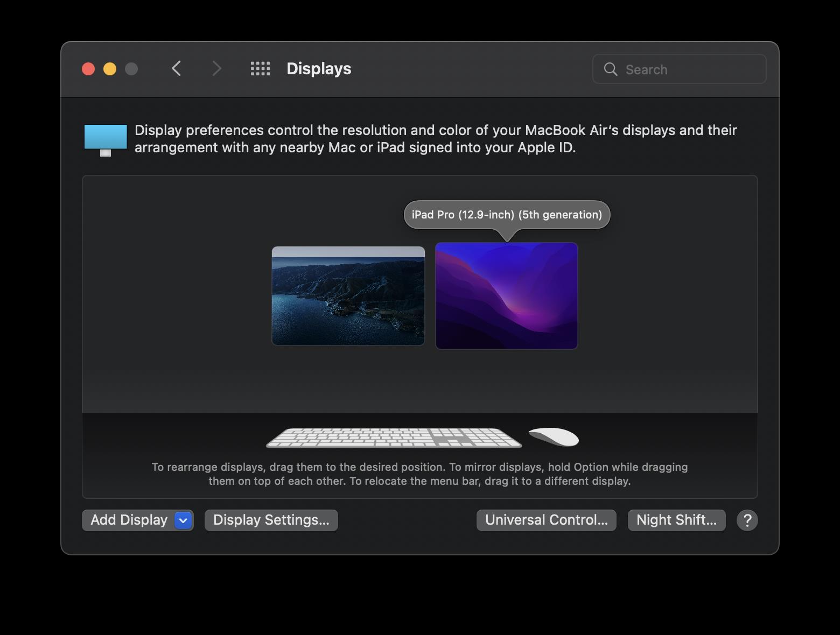Image resolution: width=840 pixels, height=635 pixels.
Task: Minimize the Displays window with yellow button
Action: tap(110, 69)
